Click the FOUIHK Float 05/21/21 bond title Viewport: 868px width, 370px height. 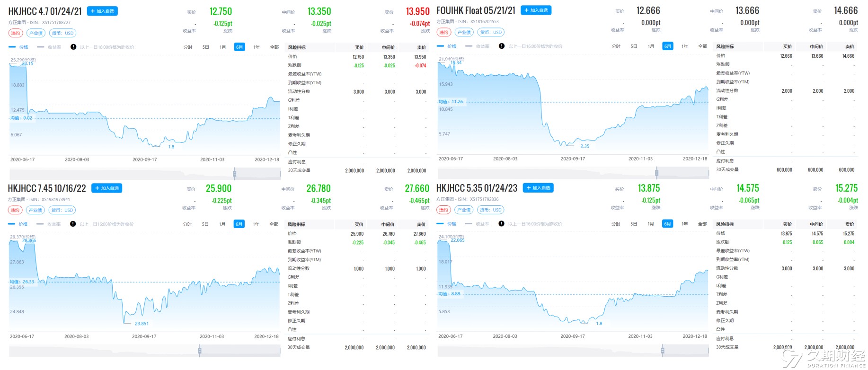point(476,10)
